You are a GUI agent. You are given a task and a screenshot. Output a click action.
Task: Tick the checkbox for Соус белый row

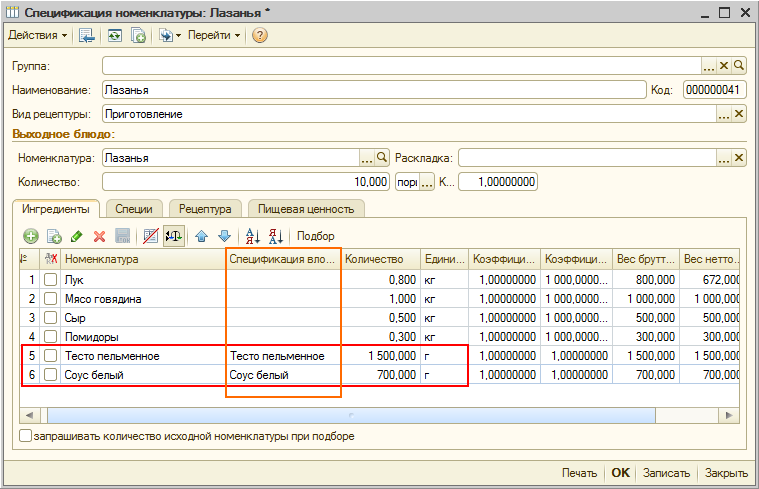pyautogui.click(x=50, y=375)
